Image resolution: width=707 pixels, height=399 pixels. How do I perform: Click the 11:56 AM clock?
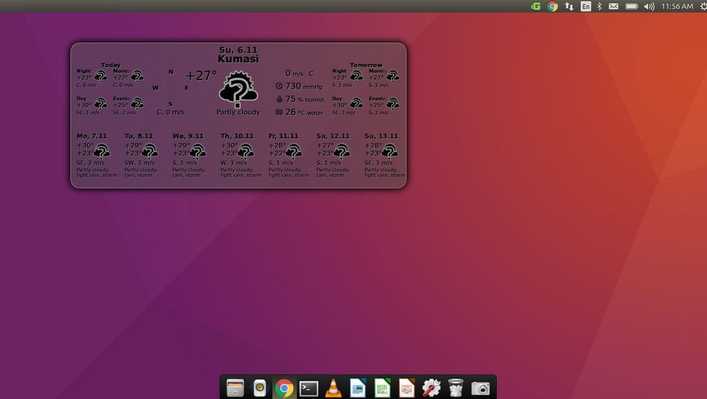[x=677, y=6]
